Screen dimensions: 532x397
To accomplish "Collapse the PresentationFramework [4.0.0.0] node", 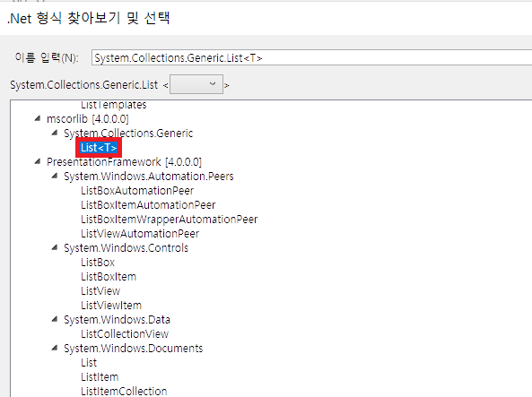I will click(x=38, y=161).
